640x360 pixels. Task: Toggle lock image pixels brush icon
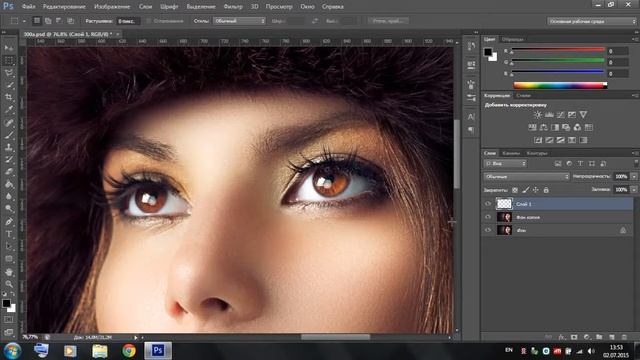point(526,190)
